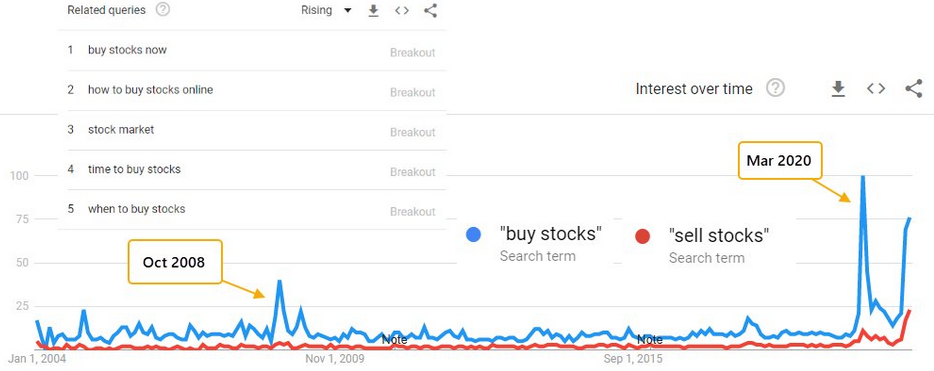Viewport: 934px width, 371px height.
Task: Click the Note marker near Nov 2009
Action: 394,340
